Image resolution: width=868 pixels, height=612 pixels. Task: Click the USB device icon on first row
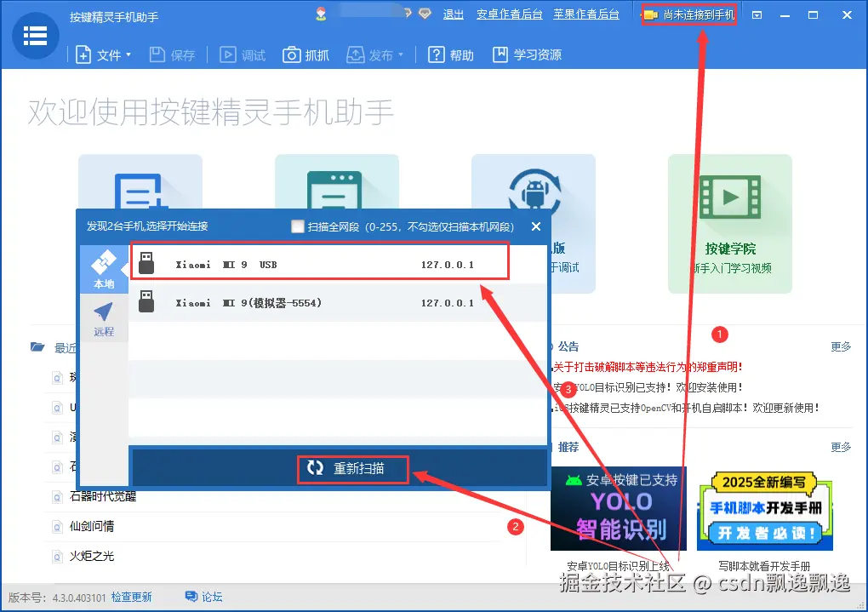(146, 263)
